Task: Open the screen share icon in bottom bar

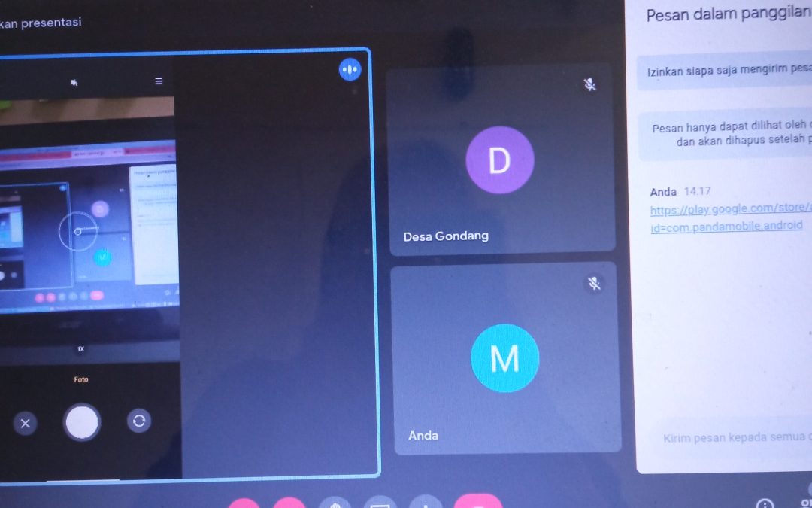Action: click(x=380, y=504)
